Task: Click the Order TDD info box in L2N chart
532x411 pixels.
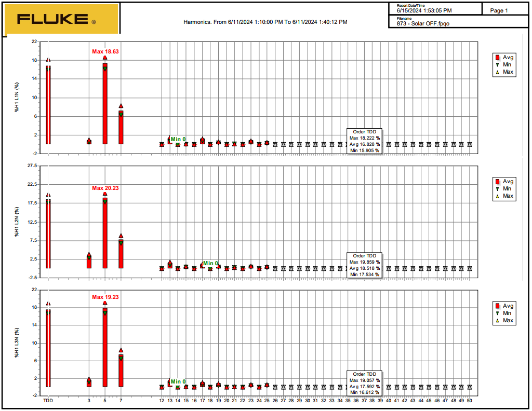Action: click(364, 265)
